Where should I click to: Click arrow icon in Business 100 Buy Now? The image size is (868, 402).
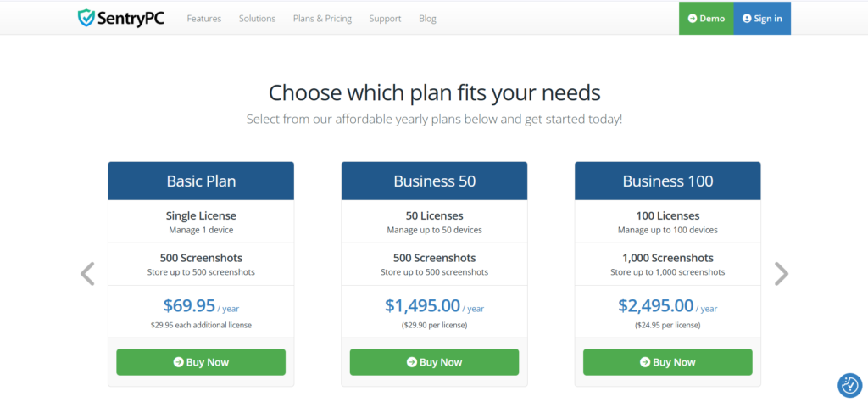645,362
